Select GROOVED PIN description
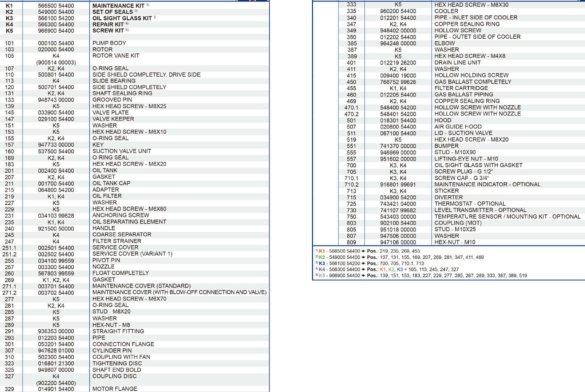 [x=112, y=100]
